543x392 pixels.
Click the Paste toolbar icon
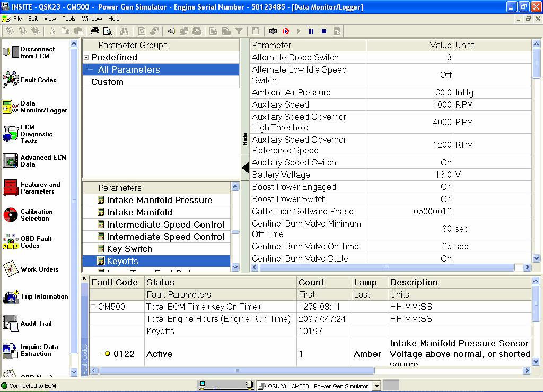(78, 31)
